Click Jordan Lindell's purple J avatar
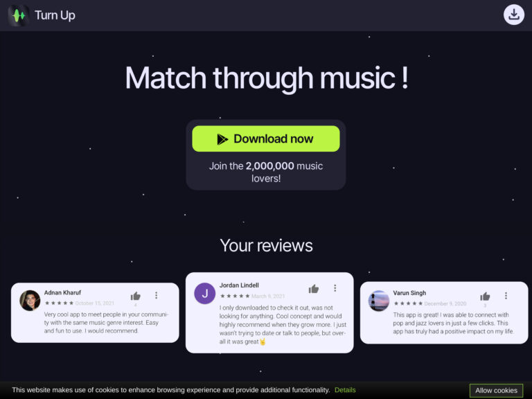Image resolution: width=532 pixels, height=399 pixels. tap(204, 293)
